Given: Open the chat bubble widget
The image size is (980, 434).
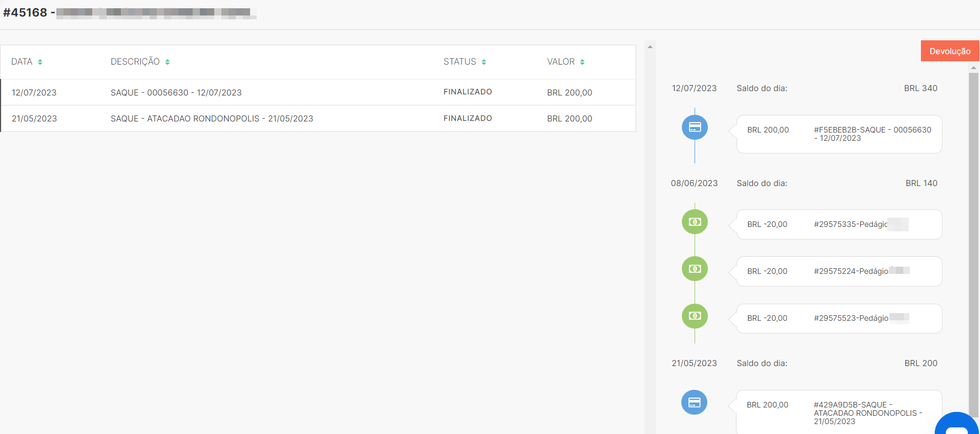Looking at the screenshot, I should (958, 426).
